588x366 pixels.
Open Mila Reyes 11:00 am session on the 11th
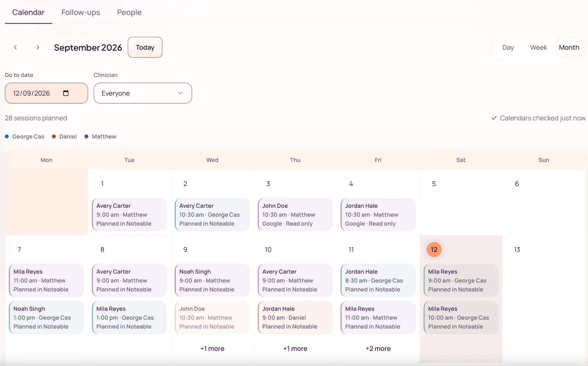click(x=378, y=318)
